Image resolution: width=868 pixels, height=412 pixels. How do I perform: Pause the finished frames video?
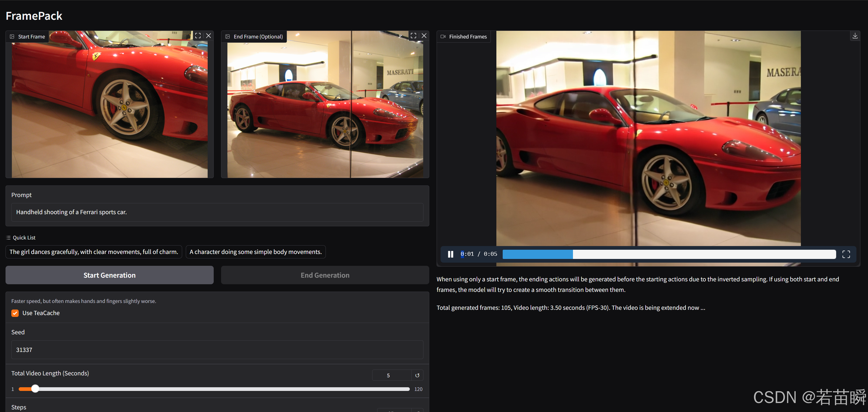click(x=451, y=254)
